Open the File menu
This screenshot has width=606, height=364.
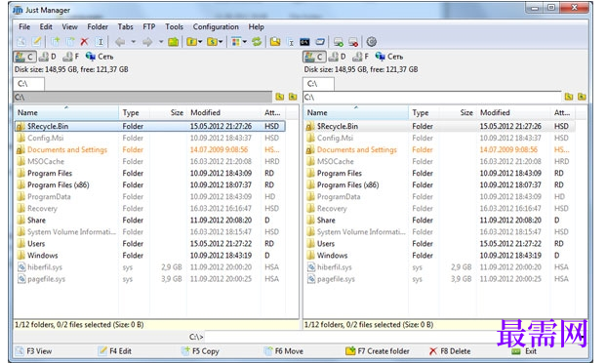tap(24, 26)
